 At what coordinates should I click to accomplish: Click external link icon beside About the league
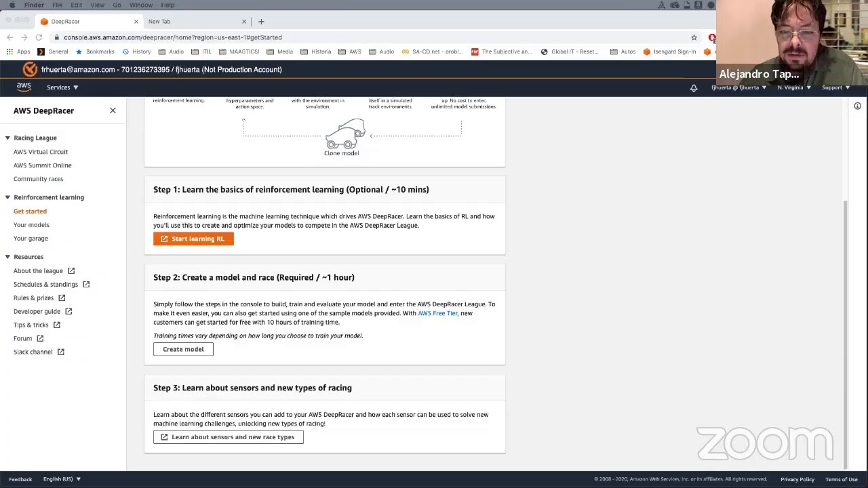(x=71, y=270)
